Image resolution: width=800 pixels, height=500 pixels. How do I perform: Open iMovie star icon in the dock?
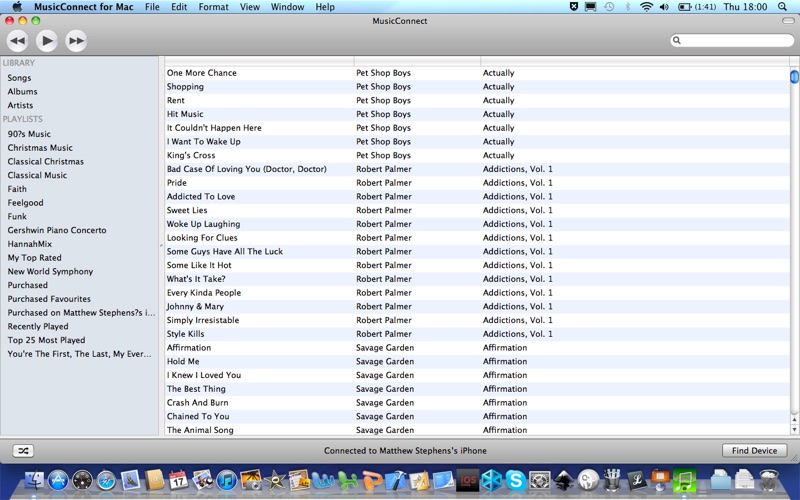coord(275,480)
